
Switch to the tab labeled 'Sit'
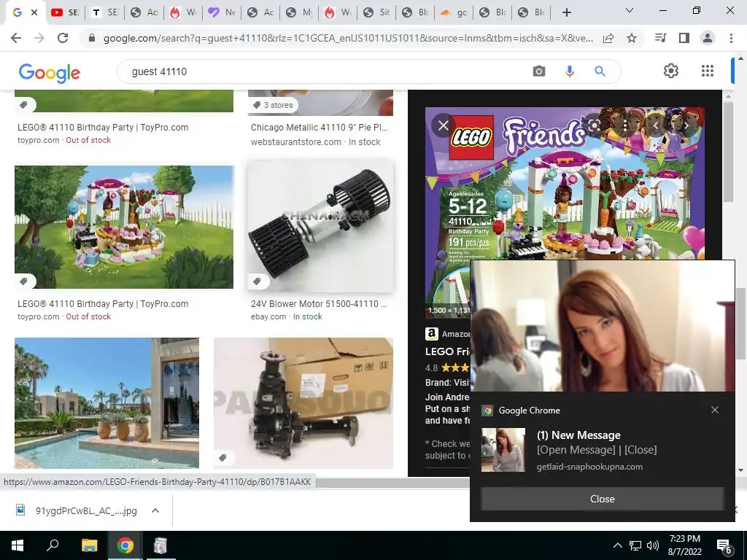point(376,12)
